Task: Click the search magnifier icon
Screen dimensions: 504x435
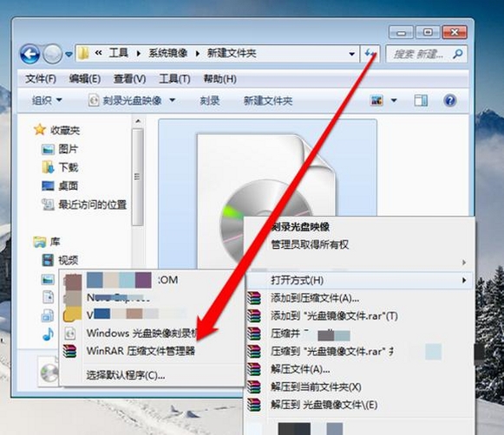Action: pos(457,54)
